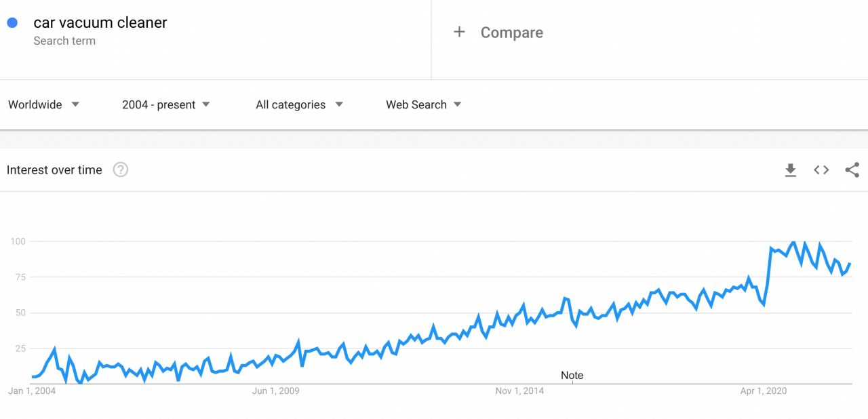Open the embed code icon
868x419 pixels.
(821, 170)
